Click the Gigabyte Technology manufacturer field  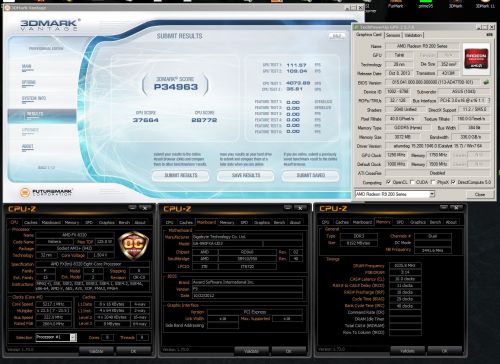[x=247, y=237]
